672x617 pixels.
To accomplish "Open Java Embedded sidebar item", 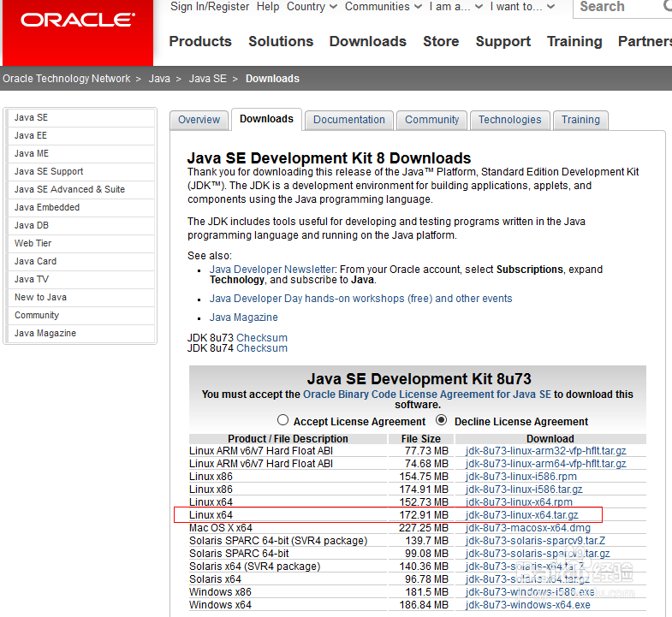I will (x=81, y=207).
